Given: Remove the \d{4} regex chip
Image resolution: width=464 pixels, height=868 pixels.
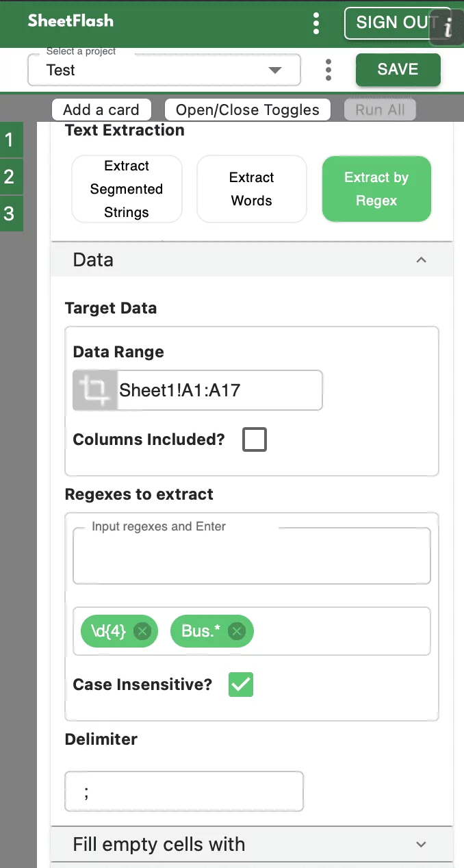Looking at the screenshot, I should pyautogui.click(x=142, y=631).
